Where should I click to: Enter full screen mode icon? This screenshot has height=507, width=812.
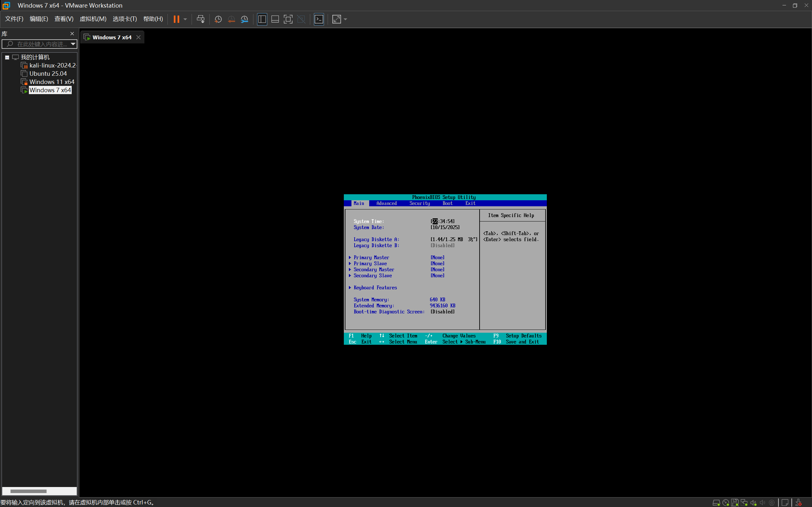pos(288,19)
